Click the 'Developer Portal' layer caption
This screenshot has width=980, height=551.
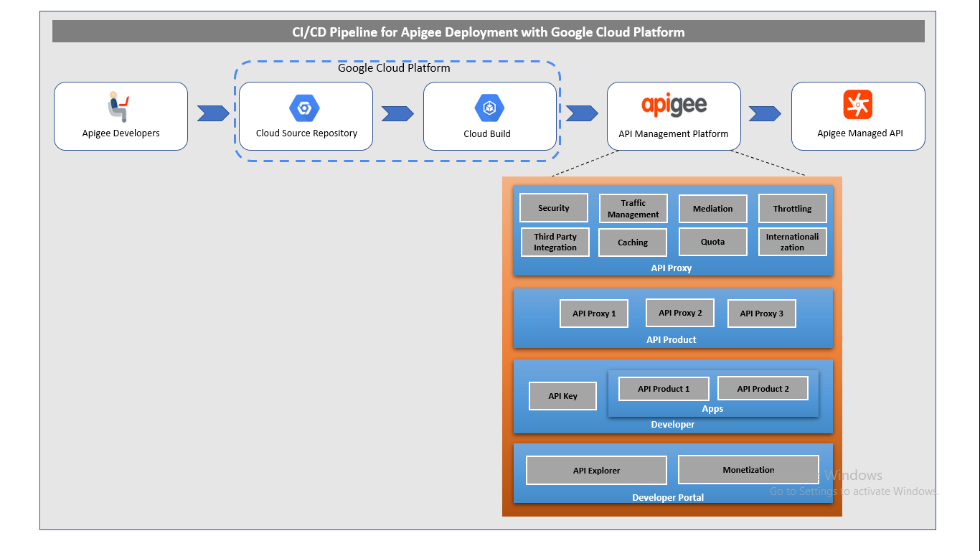pos(668,498)
